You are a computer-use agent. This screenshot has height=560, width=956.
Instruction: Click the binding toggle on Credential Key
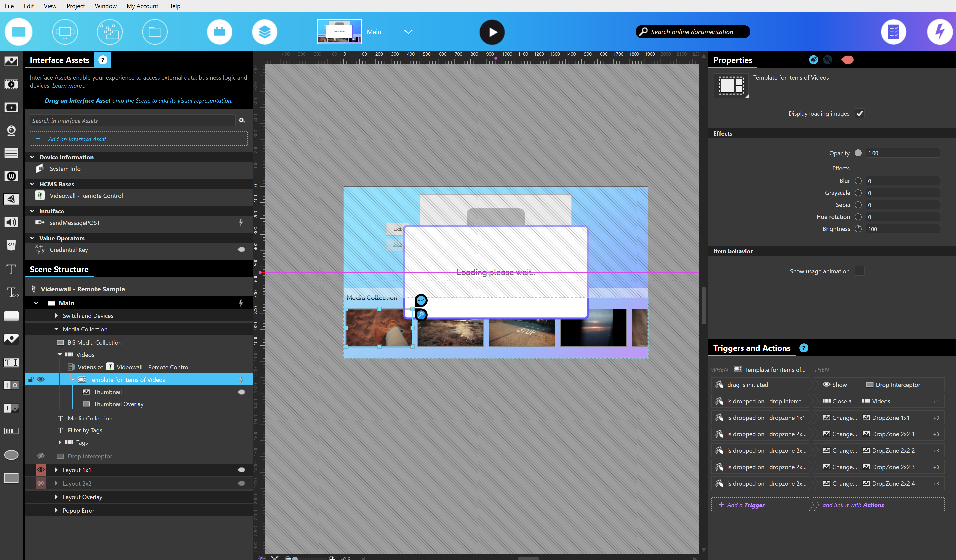(241, 249)
